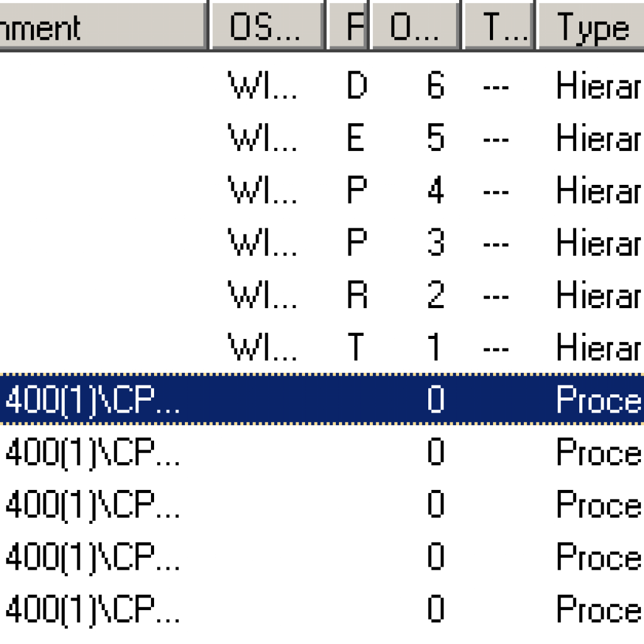Select 'WI...' in the row numbered 3

[x=262, y=242]
